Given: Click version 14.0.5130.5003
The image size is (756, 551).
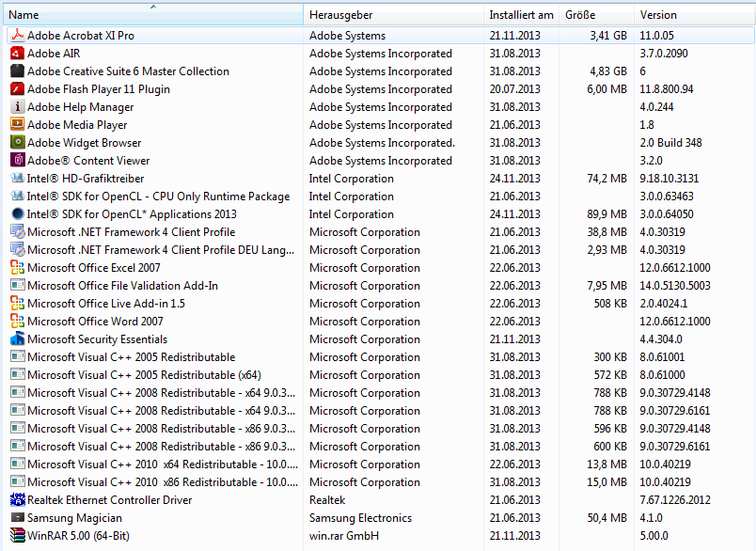Looking at the screenshot, I should click(x=675, y=286).
